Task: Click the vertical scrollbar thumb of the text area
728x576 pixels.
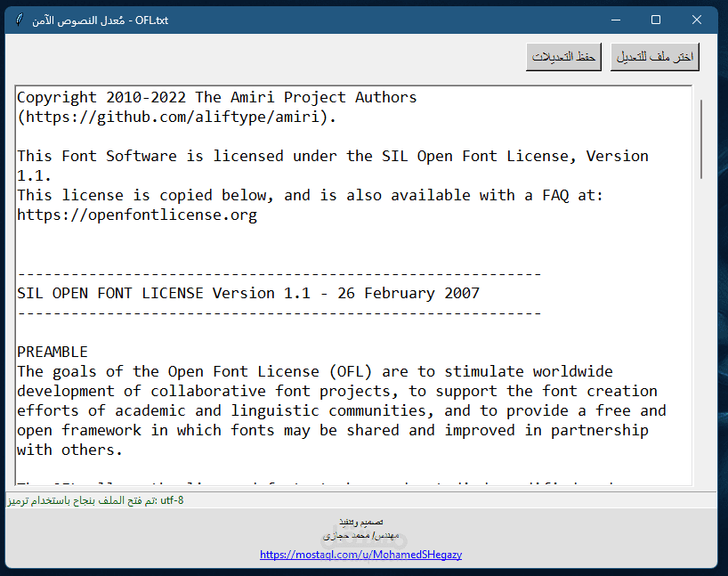Action: click(701, 139)
